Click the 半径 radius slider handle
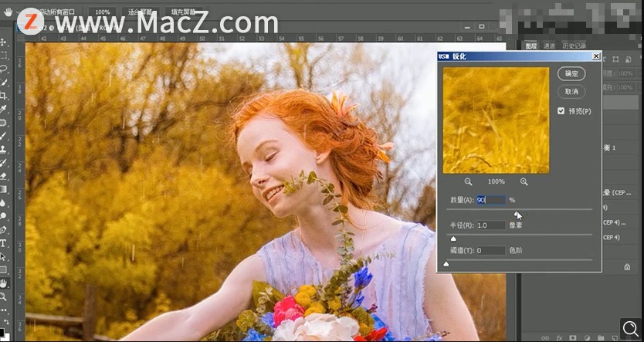 (453, 239)
